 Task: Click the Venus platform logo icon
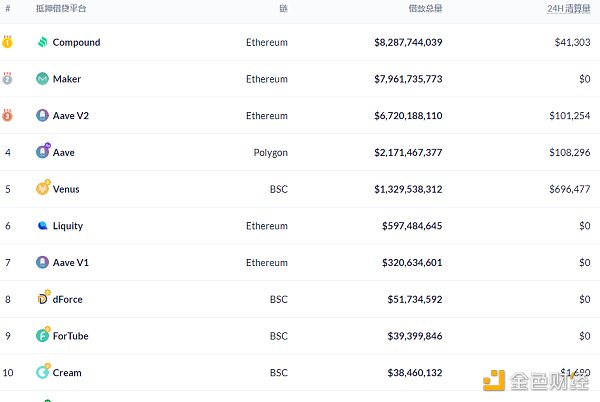click(42, 189)
